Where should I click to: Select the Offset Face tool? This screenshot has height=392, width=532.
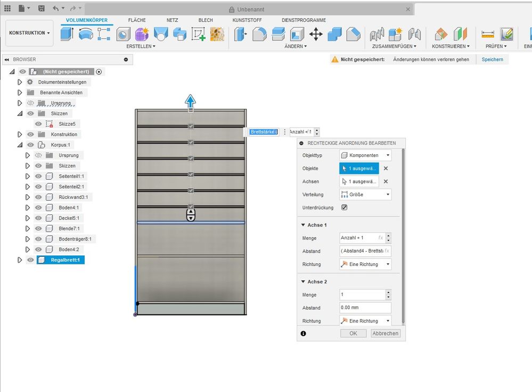(x=278, y=34)
